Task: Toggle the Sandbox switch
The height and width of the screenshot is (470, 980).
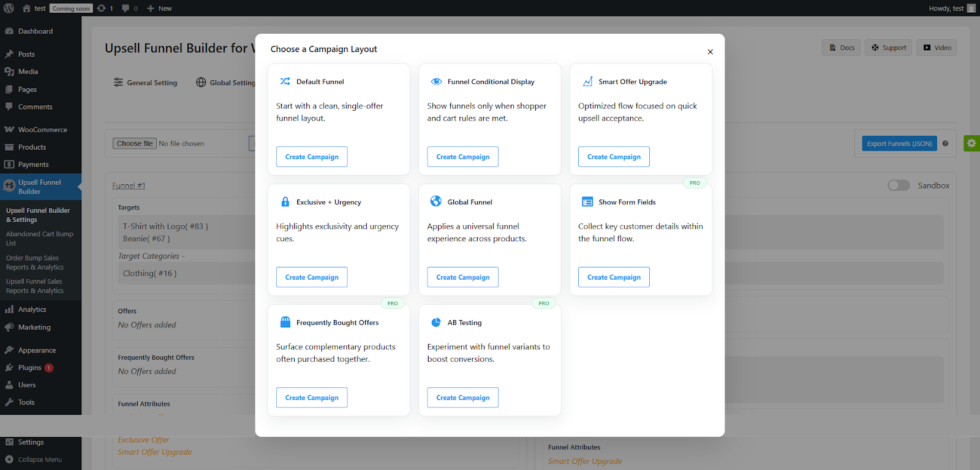Action: [x=899, y=185]
